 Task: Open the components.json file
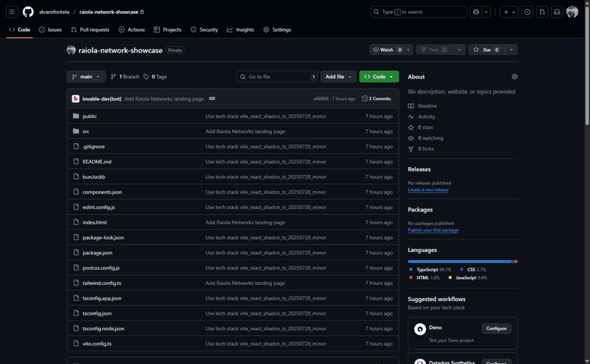coord(102,192)
